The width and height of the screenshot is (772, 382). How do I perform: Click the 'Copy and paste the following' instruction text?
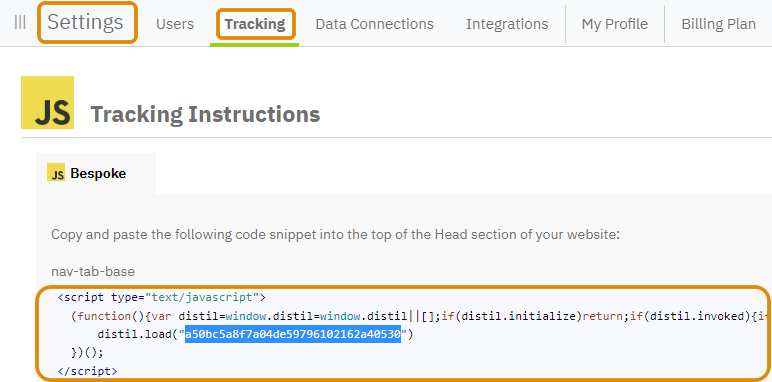point(335,234)
